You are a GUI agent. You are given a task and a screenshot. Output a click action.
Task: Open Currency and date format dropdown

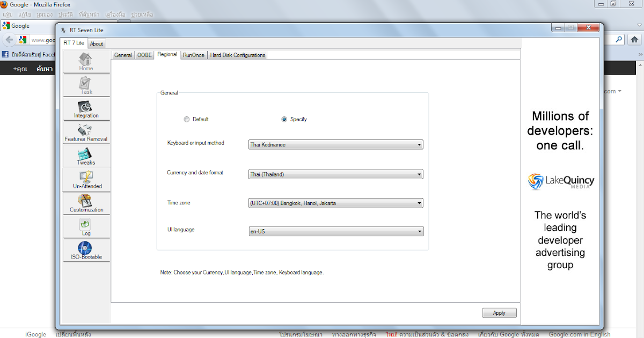336,174
